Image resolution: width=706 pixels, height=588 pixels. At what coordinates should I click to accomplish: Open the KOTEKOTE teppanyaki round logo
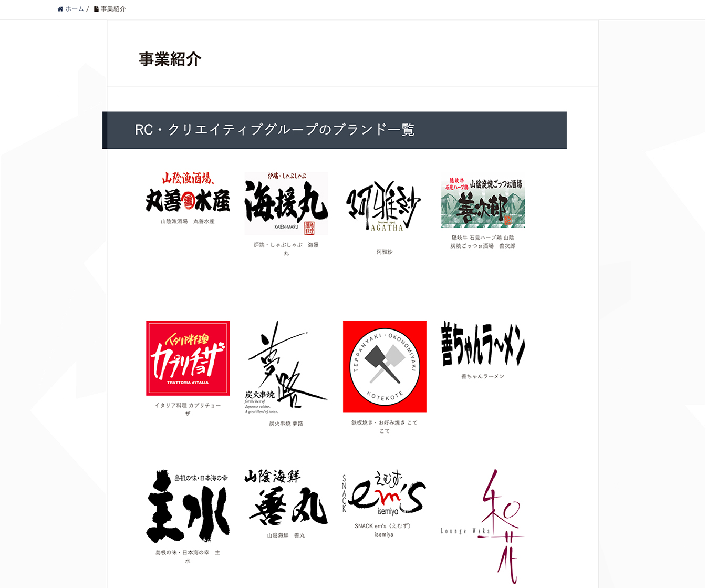385,366
